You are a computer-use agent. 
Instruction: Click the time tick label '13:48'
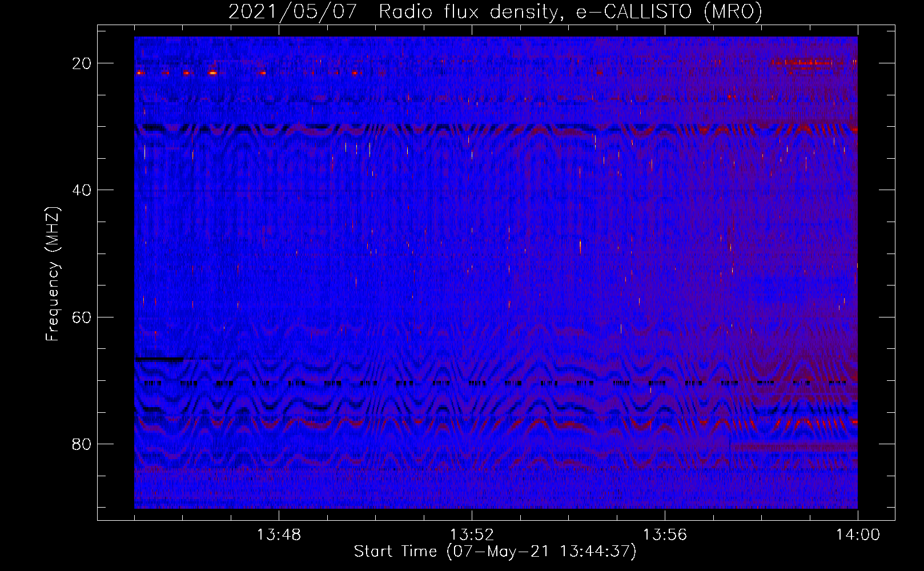(279, 535)
